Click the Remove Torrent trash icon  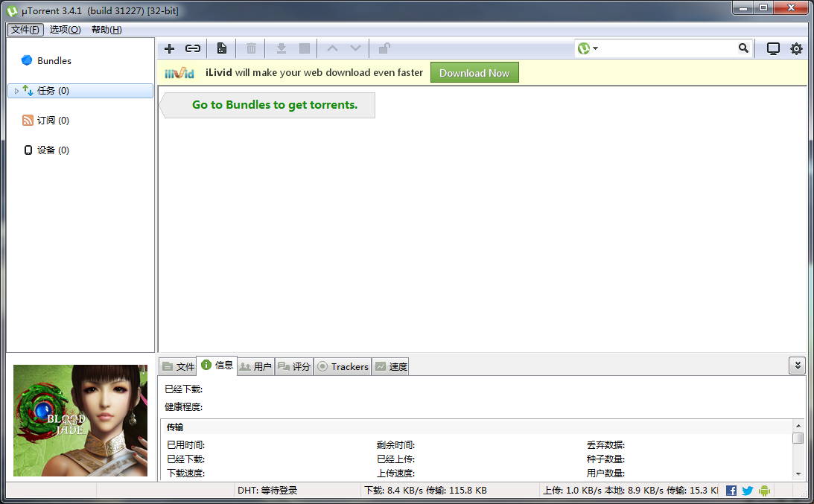(251, 48)
